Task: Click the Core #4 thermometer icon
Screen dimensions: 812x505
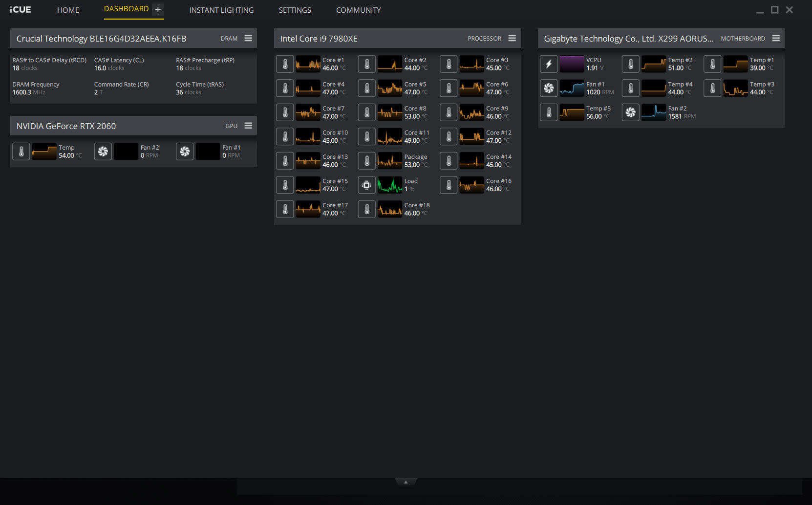Action: [285, 88]
